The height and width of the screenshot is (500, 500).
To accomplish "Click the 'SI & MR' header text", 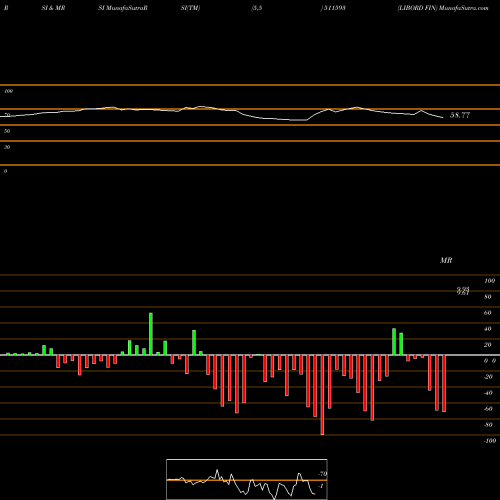I will [x=53, y=8].
